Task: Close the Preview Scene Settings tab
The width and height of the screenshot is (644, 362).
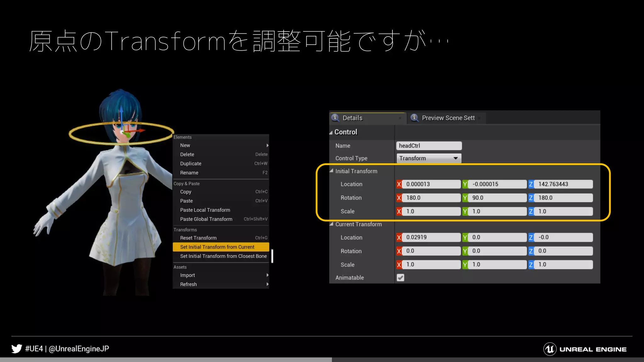Action: click(x=479, y=118)
